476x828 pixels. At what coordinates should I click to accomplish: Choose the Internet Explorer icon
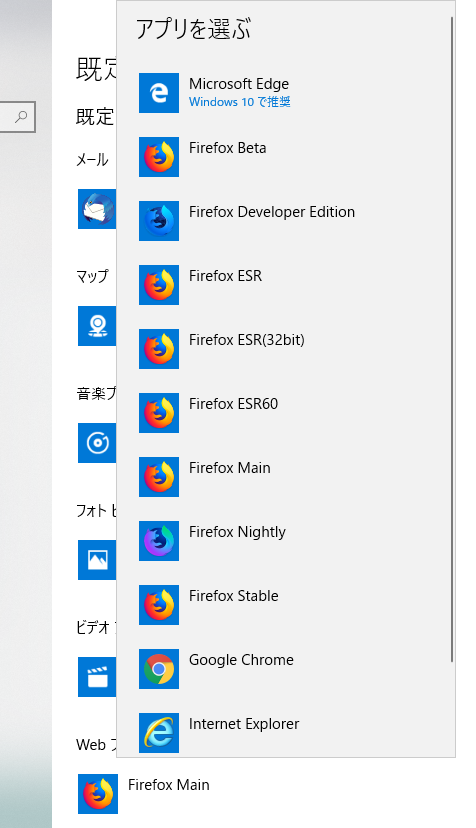[x=158, y=732]
